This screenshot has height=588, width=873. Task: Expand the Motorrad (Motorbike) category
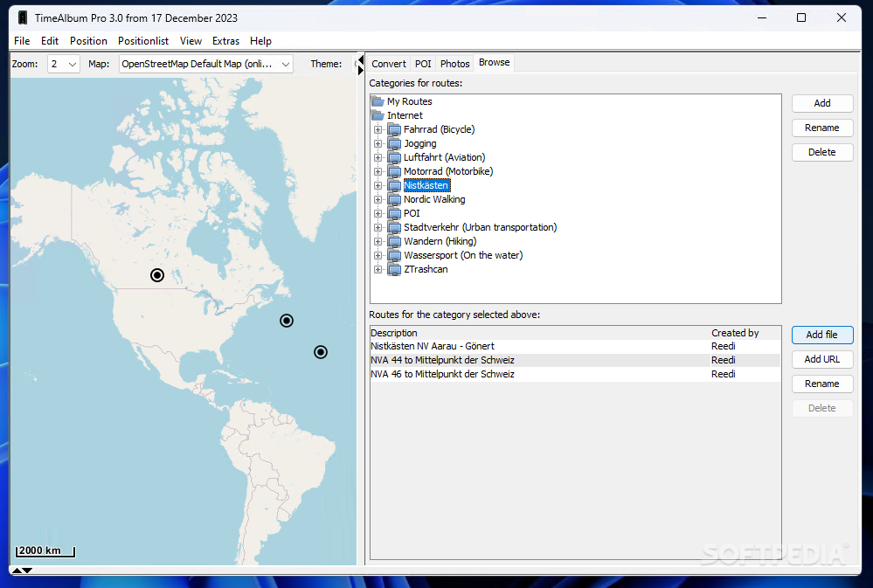378,171
